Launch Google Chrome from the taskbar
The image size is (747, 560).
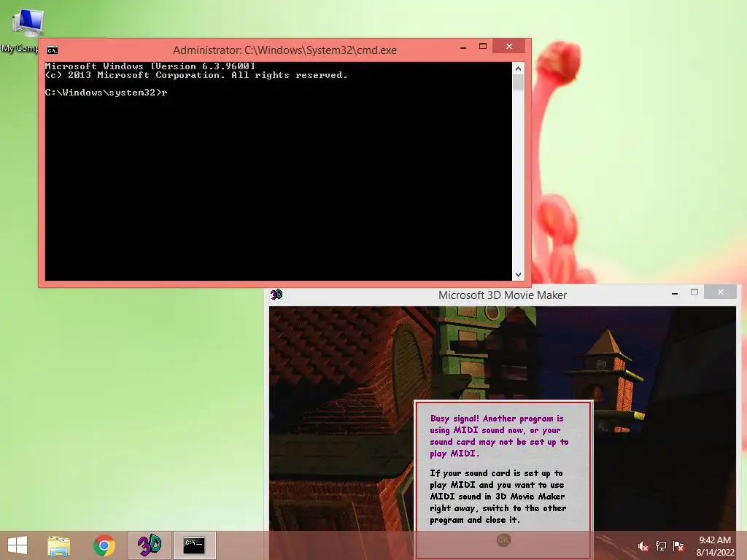pyautogui.click(x=104, y=545)
